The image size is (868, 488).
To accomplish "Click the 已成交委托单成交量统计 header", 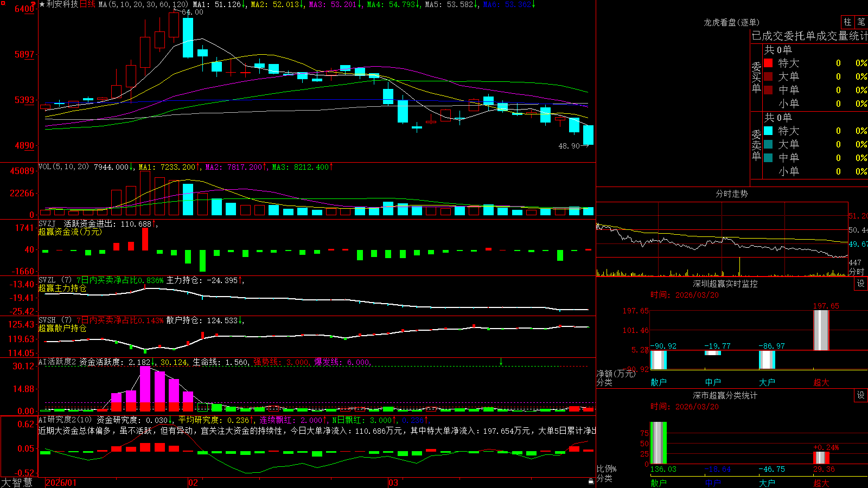I will pyautogui.click(x=809, y=36).
